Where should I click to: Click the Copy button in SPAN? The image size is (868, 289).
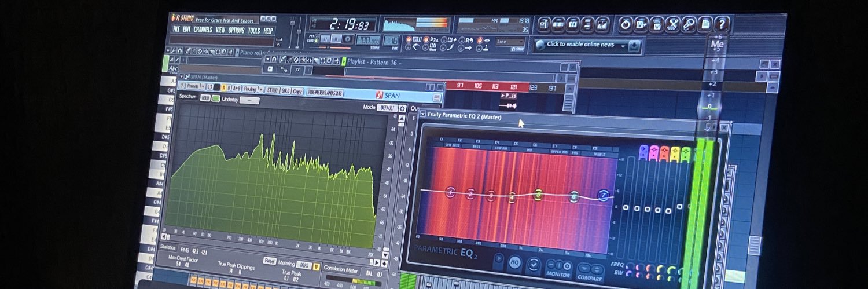click(297, 91)
